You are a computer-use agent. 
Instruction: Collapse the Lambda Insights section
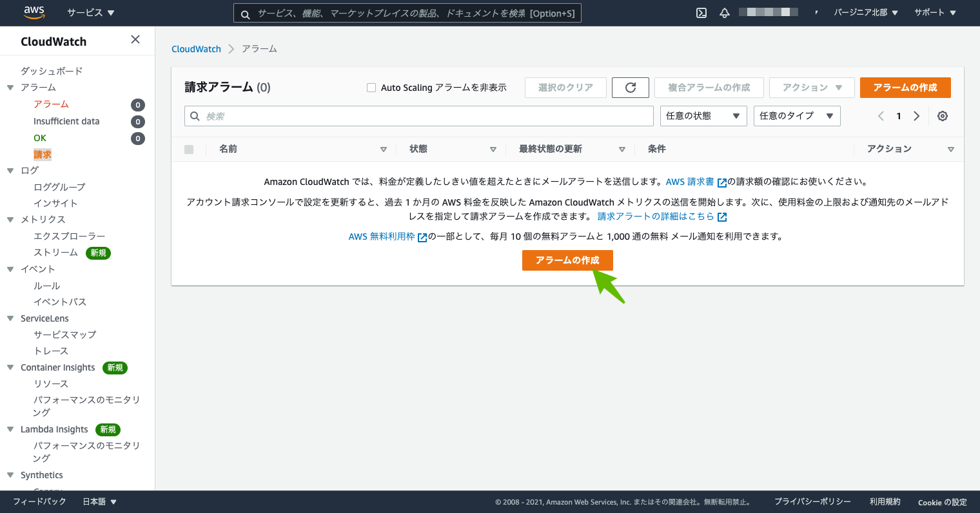[10, 429]
